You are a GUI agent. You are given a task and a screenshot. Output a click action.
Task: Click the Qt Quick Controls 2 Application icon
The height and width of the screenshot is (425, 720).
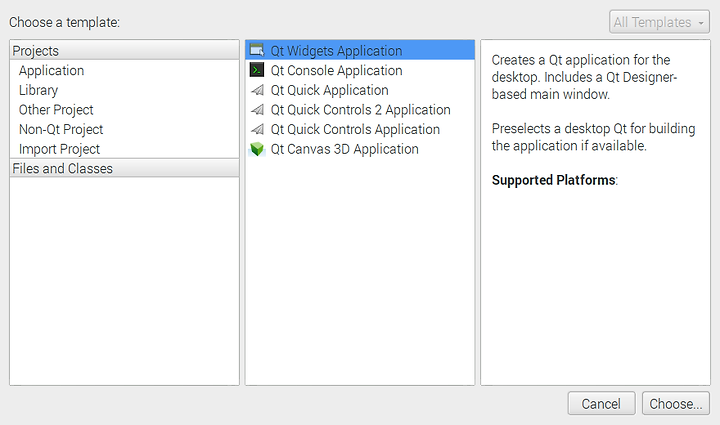point(257,110)
